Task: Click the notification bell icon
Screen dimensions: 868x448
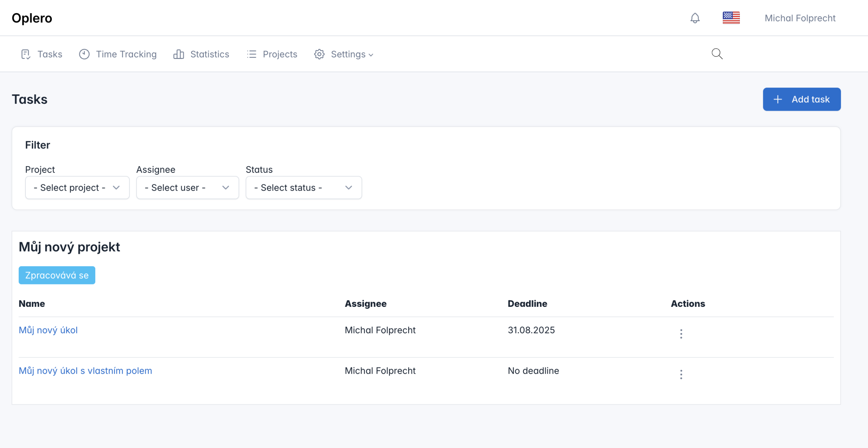Action: click(695, 18)
